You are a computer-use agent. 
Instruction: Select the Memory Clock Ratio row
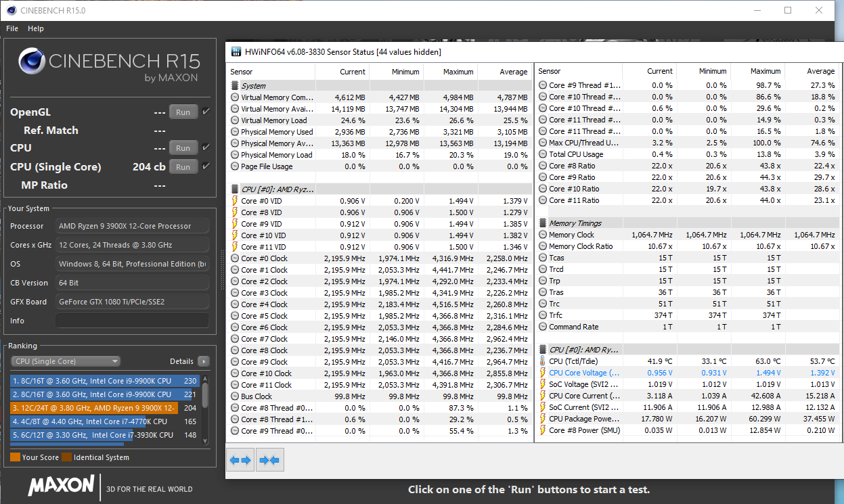pyautogui.click(x=688, y=246)
